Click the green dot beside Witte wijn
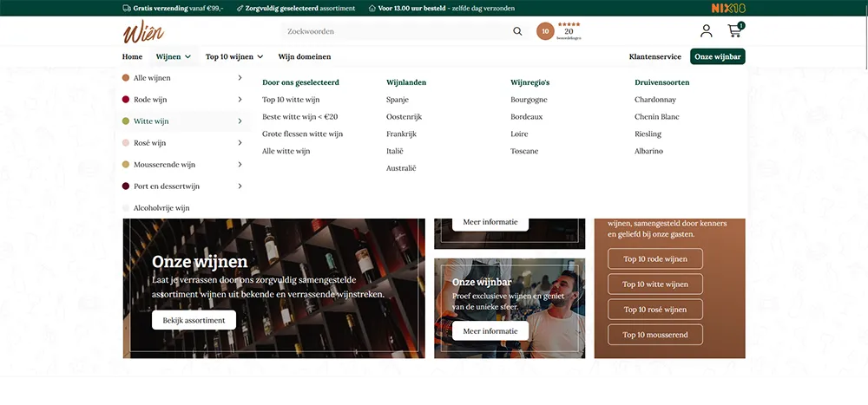The width and height of the screenshot is (868, 405). (126, 121)
